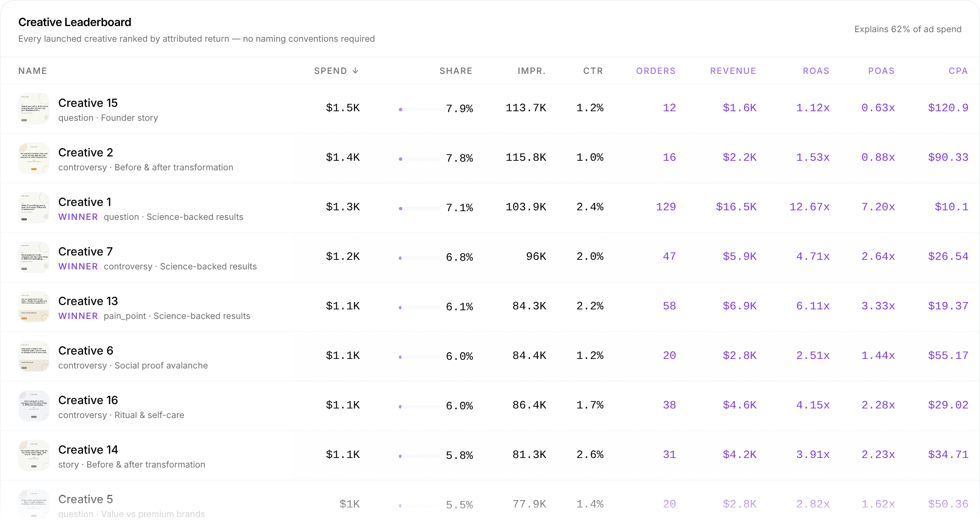This screenshot has height=531, width=980.
Task: Click the $4.6K revenue value
Action: coord(740,405)
